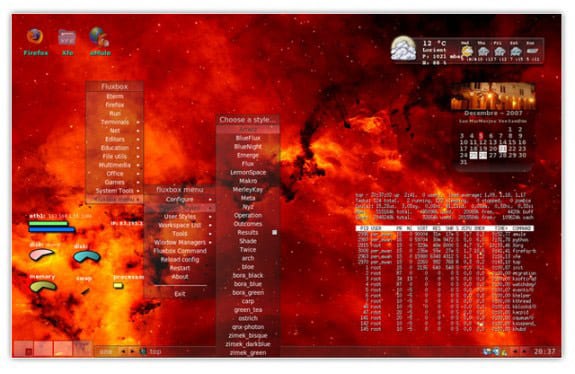Click the left arrow beside the clock
Screen dimensions: 575x374
point(515,351)
